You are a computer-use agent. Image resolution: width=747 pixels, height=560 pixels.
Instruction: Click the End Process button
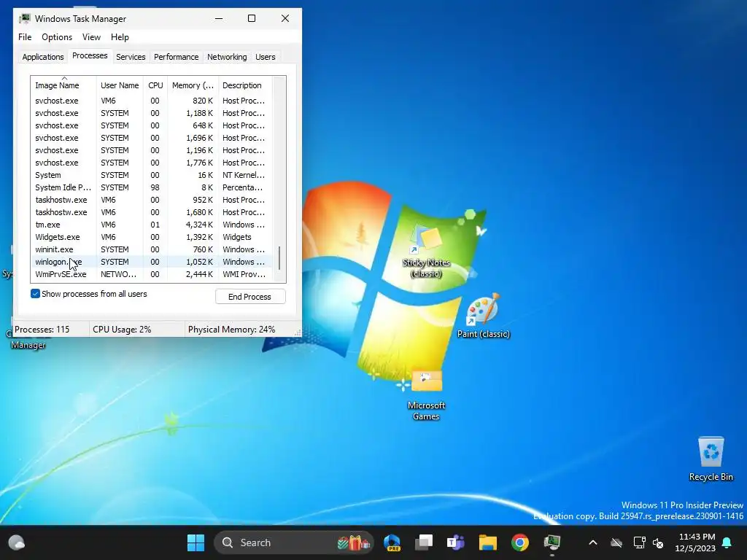[x=250, y=297]
